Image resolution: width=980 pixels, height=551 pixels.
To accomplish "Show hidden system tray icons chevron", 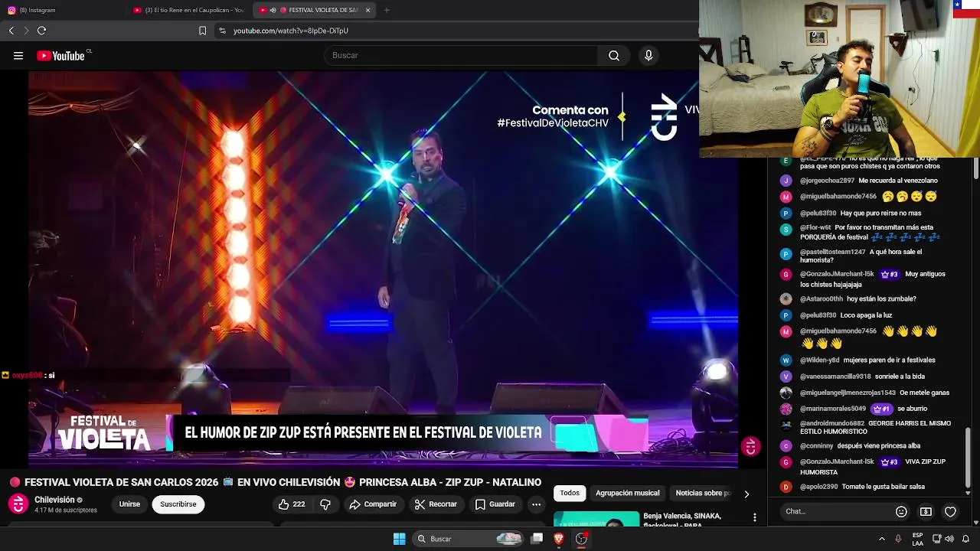I will pos(881,539).
